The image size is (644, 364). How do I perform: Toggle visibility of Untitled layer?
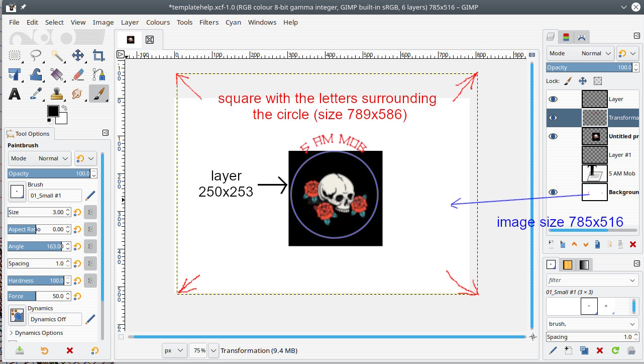(553, 136)
